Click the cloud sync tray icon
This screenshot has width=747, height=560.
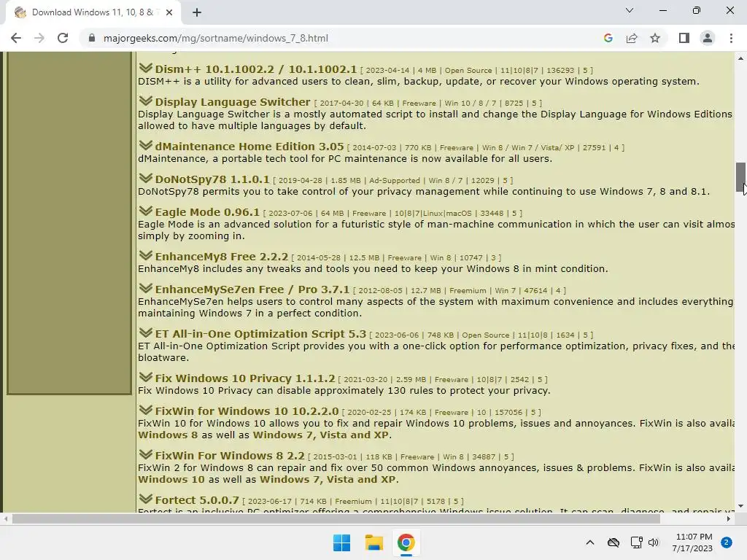click(x=614, y=542)
